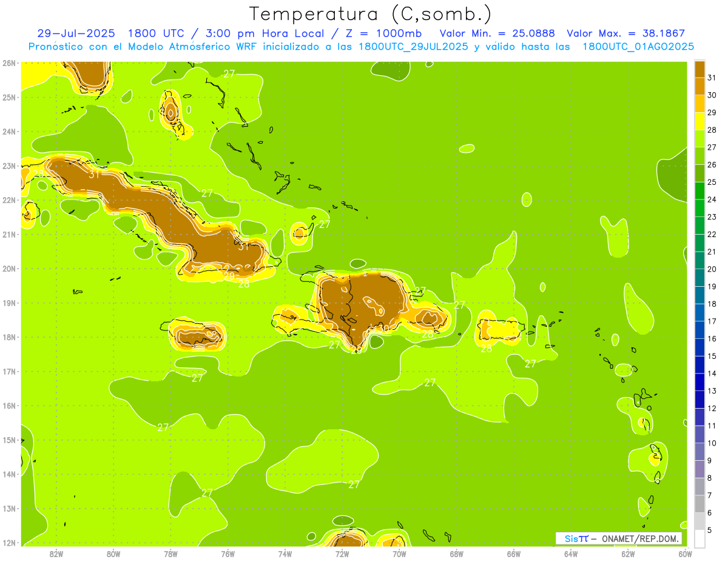
Task: Click the teal swatch between 19 and 20
Action: tap(699, 278)
